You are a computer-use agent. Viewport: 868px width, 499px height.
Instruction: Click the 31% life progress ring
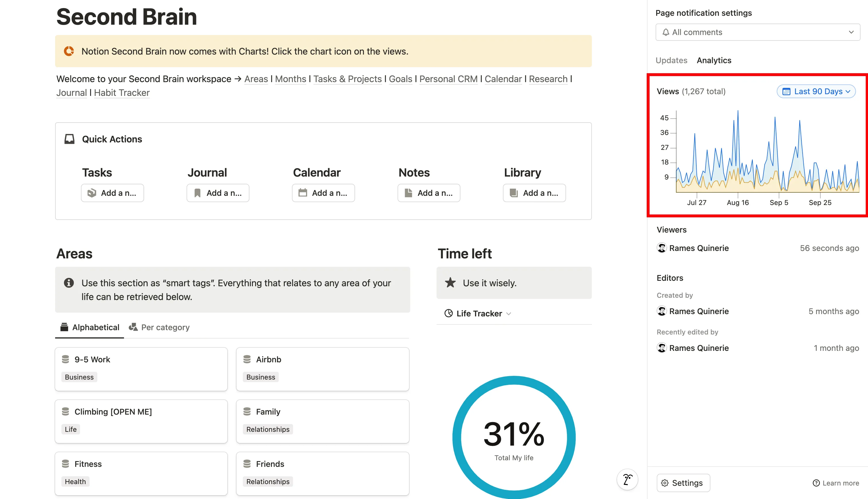pyautogui.click(x=514, y=437)
